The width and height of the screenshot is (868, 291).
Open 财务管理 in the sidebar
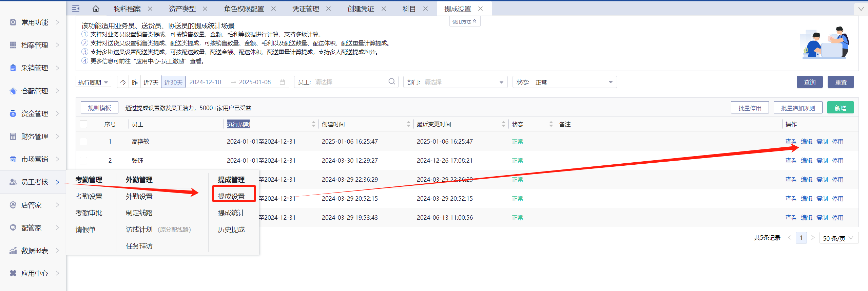click(34, 137)
